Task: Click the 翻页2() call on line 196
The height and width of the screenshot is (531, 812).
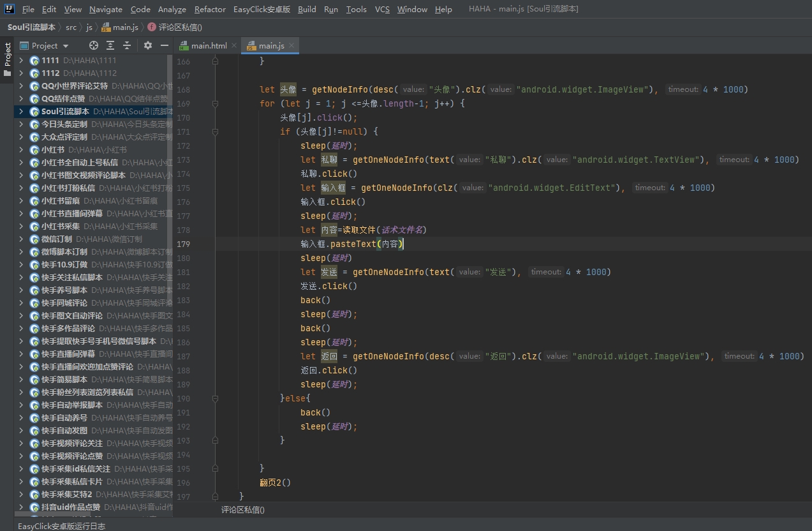Action: (x=275, y=482)
